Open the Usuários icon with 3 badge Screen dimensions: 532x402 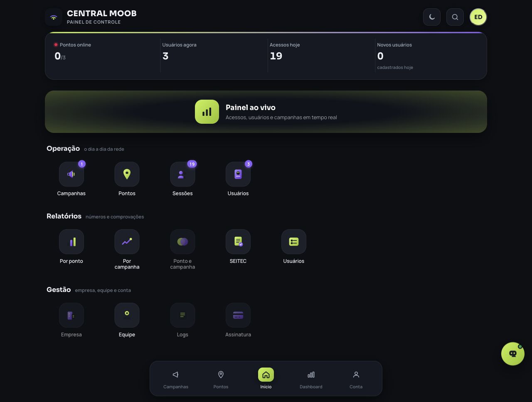238,174
